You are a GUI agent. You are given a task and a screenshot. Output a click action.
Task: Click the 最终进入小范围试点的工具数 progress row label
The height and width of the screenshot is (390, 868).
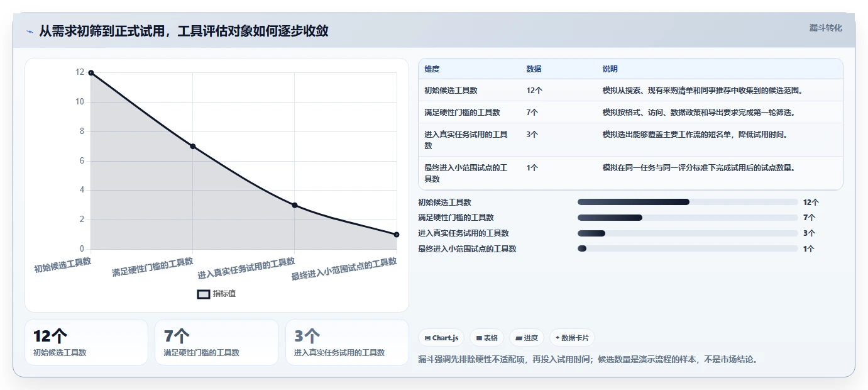point(467,249)
